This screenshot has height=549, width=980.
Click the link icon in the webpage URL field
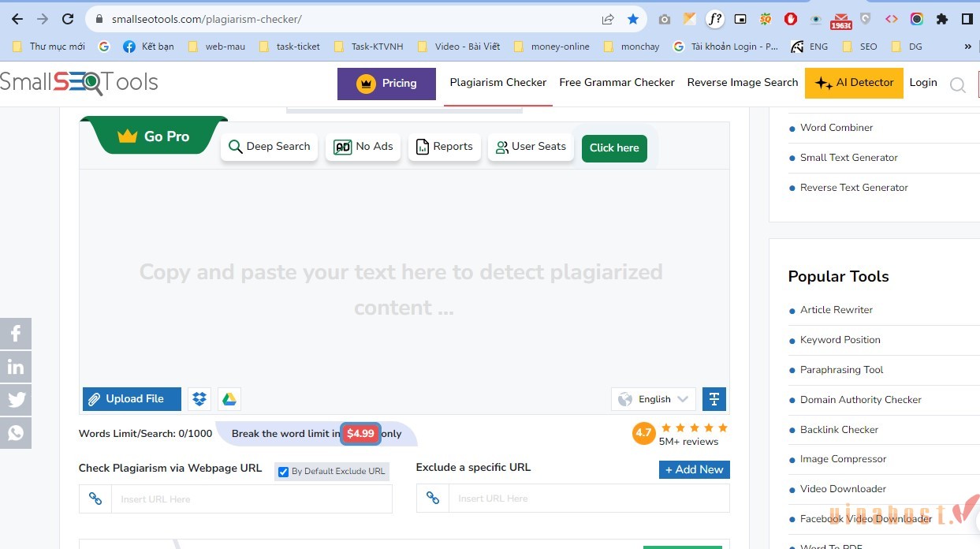coord(95,498)
